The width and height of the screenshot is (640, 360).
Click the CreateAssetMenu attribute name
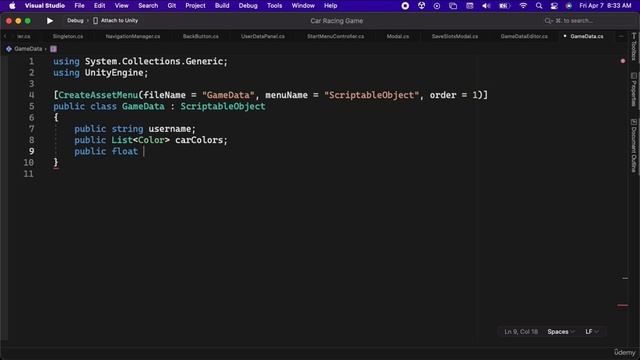click(x=98, y=95)
